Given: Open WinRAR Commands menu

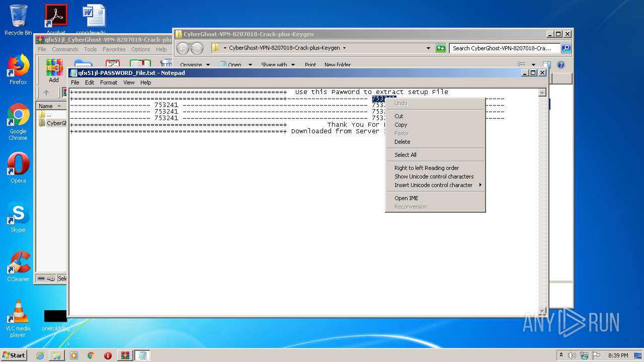Looking at the screenshot, I should pyautogui.click(x=65, y=49).
